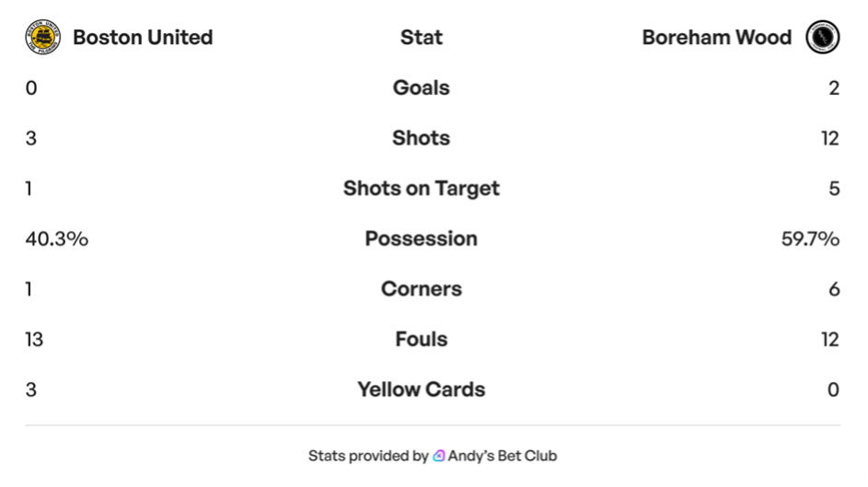Viewport: 868px width, 487px height.
Task: Click the Shots row label
Action: tap(422, 138)
